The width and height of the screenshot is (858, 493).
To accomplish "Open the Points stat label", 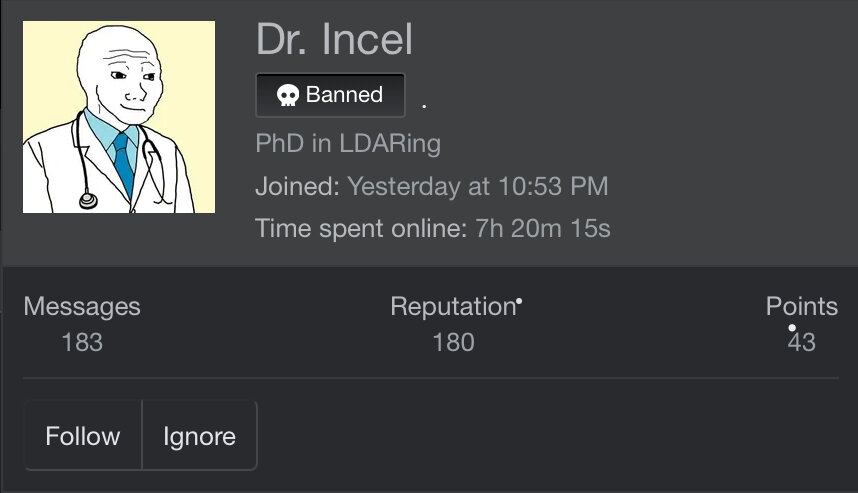I will click(x=801, y=306).
